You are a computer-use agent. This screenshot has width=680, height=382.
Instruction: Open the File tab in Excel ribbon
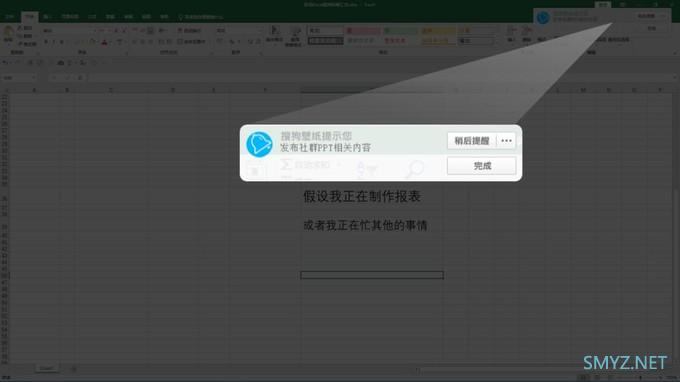[x=10, y=17]
